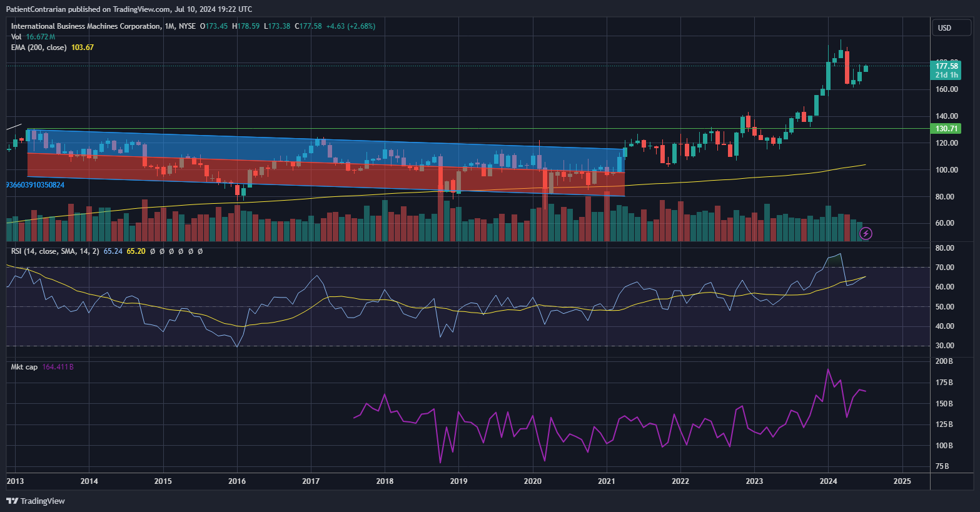Click 175 B on the market cap scale
The width and height of the screenshot is (980, 512).
click(944, 383)
